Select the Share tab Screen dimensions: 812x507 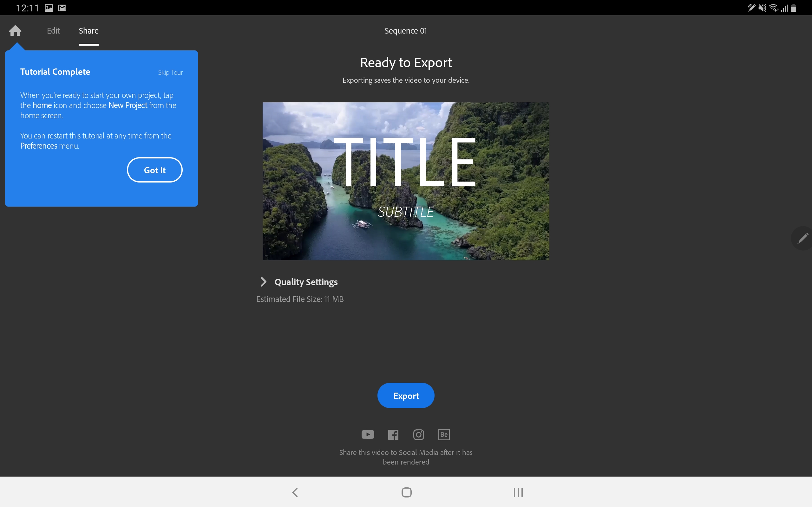point(88,31)
